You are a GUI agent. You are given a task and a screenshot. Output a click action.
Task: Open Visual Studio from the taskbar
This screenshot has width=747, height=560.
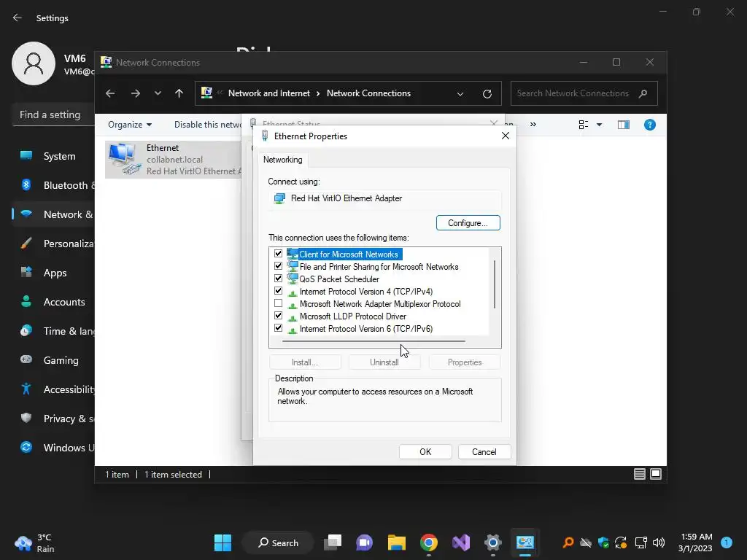[461, 542]
